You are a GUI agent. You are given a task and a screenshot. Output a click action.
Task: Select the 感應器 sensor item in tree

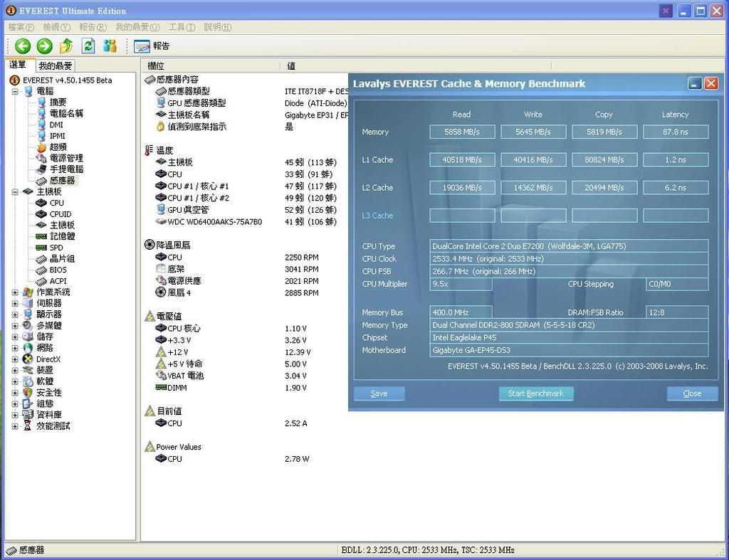click(62, 180)
